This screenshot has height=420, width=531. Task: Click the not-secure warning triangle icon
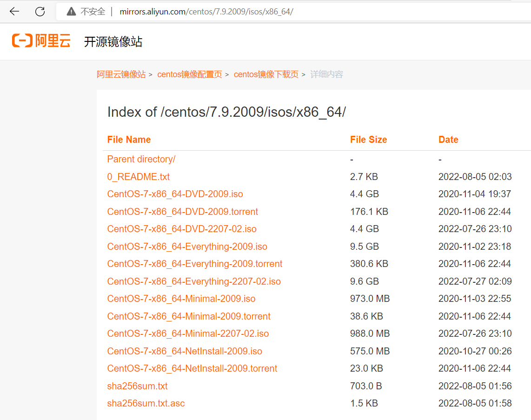pyautogui.click(x=71, y=12)
